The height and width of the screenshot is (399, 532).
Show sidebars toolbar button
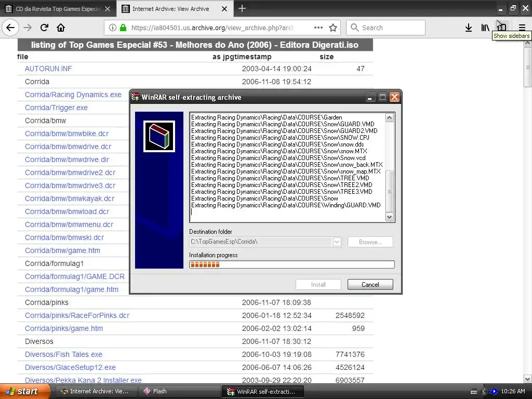(x=502, y=28)
